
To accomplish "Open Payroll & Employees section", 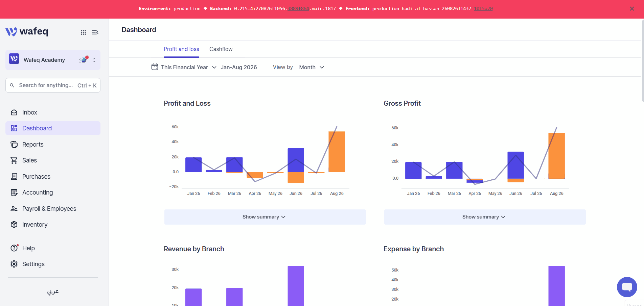I will pyautogui.click(x=53, y=209).
